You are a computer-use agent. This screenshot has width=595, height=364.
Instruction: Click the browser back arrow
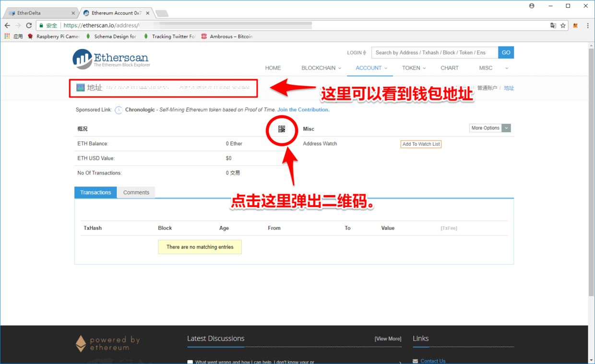tap(7, 25)
